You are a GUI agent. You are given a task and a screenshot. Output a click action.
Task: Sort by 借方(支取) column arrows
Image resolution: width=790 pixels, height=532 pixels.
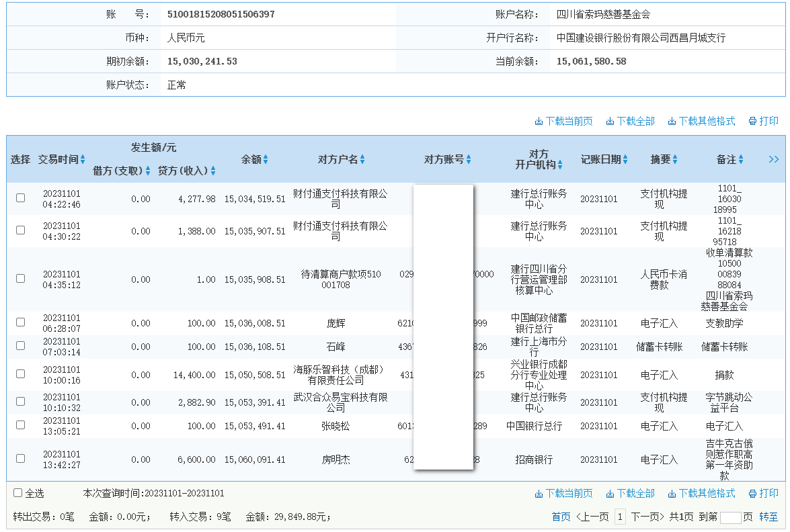[148, 171]
